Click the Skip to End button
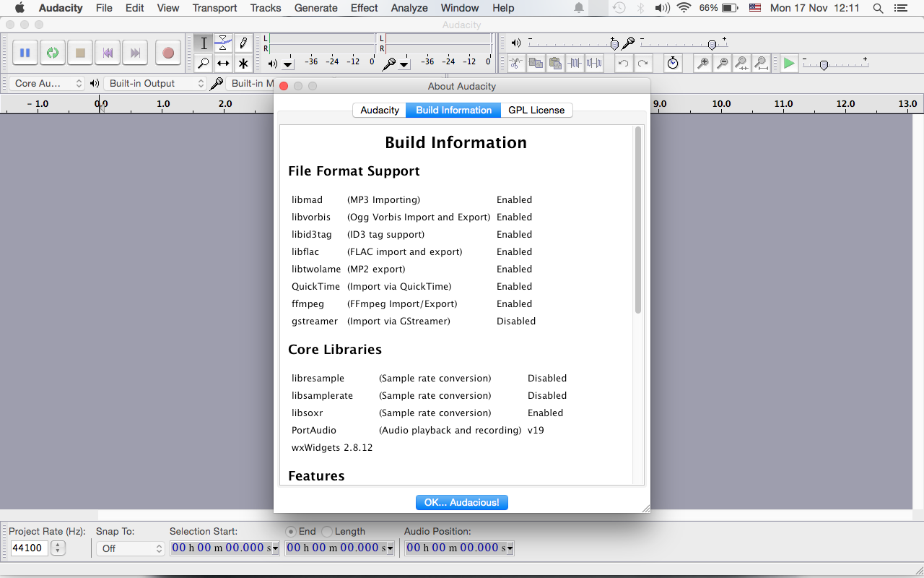 tap(135, 53)
